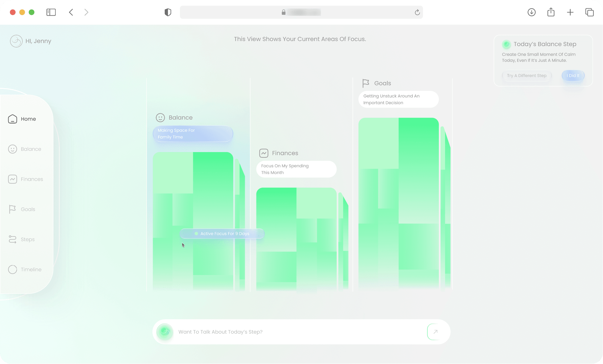This screenshot has width=603, height=364.
Task: Open browser downloads icon
Action: coord(531,12)
